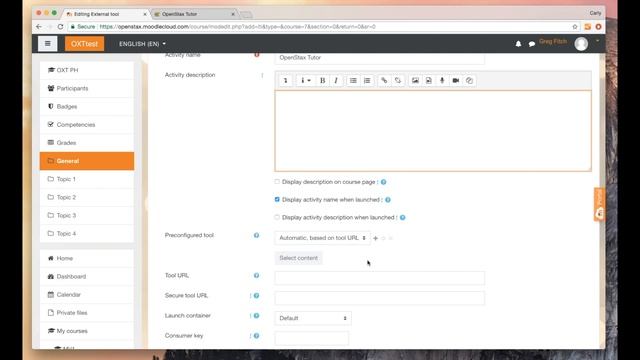Go to Home in the sidebar

coord(87,258)
